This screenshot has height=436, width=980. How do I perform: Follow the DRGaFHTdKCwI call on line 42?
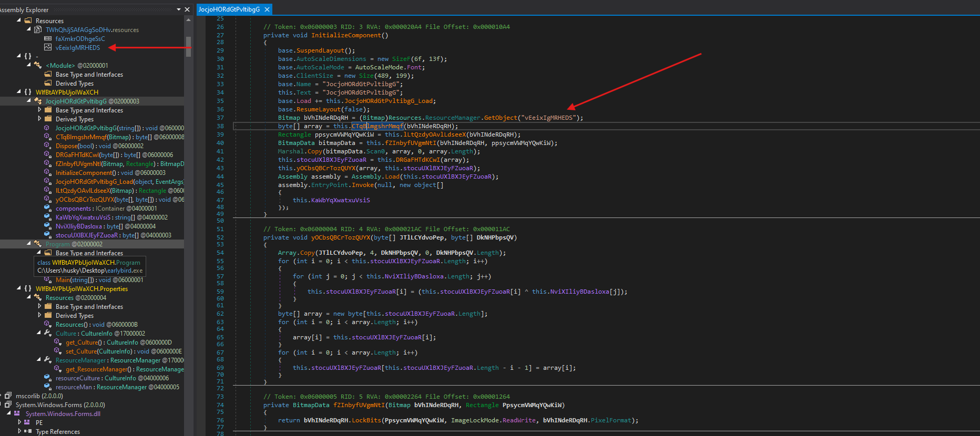tap(418, 160)
